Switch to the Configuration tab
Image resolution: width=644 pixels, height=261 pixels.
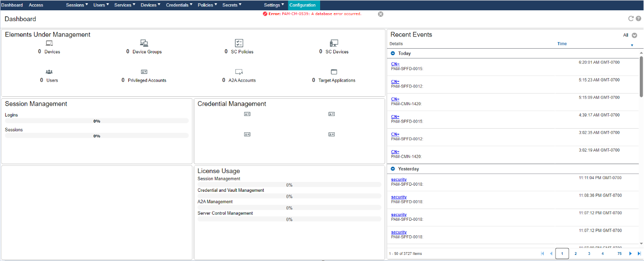coord(302,5)
